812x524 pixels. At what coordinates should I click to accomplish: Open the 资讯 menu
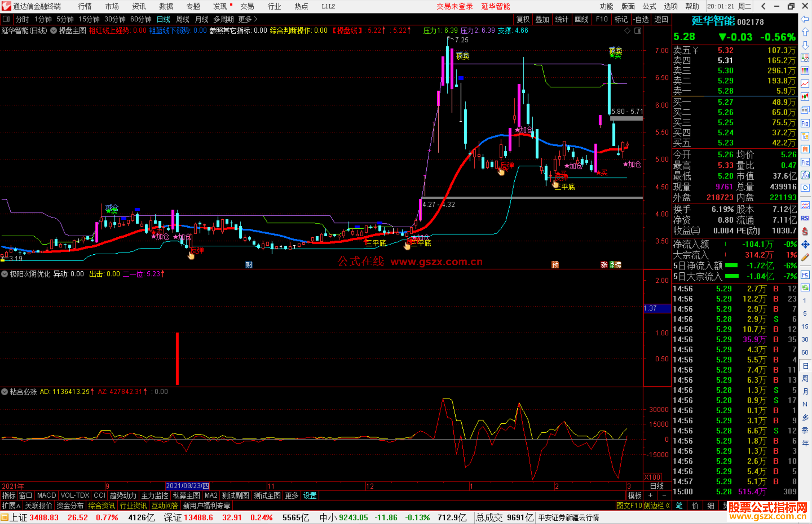click(139, 6)
